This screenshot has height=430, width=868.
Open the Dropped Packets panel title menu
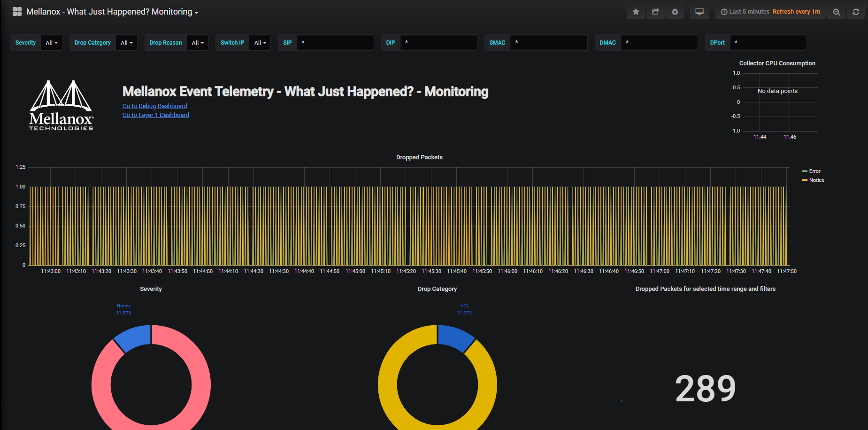pos(419,157)
